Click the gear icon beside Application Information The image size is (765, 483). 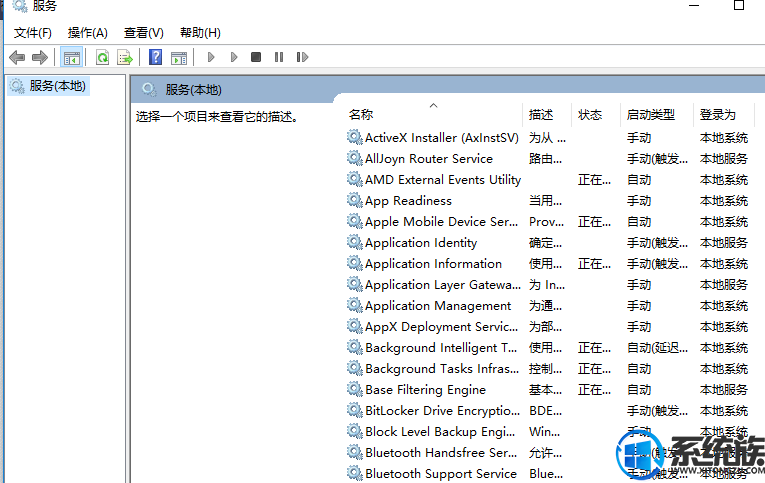[355, 263]
